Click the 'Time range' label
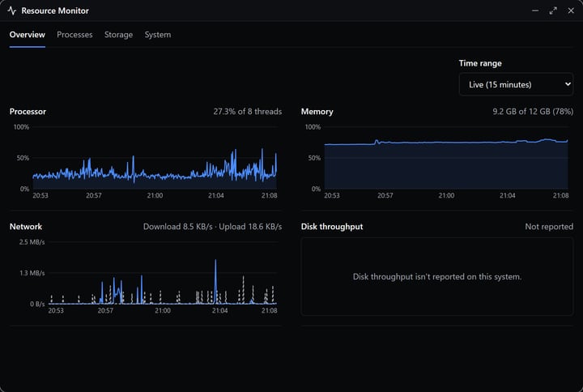The height and width of the screenshot is (392, 583). (480, 63)
